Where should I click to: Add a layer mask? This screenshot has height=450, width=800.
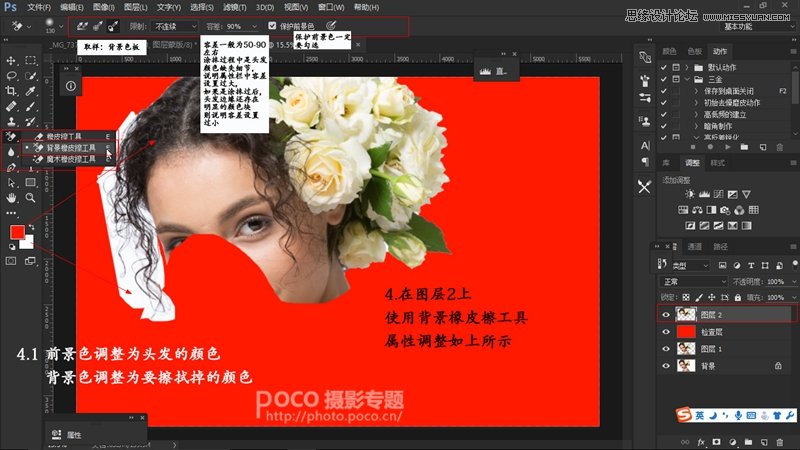(x=716, y=442)
